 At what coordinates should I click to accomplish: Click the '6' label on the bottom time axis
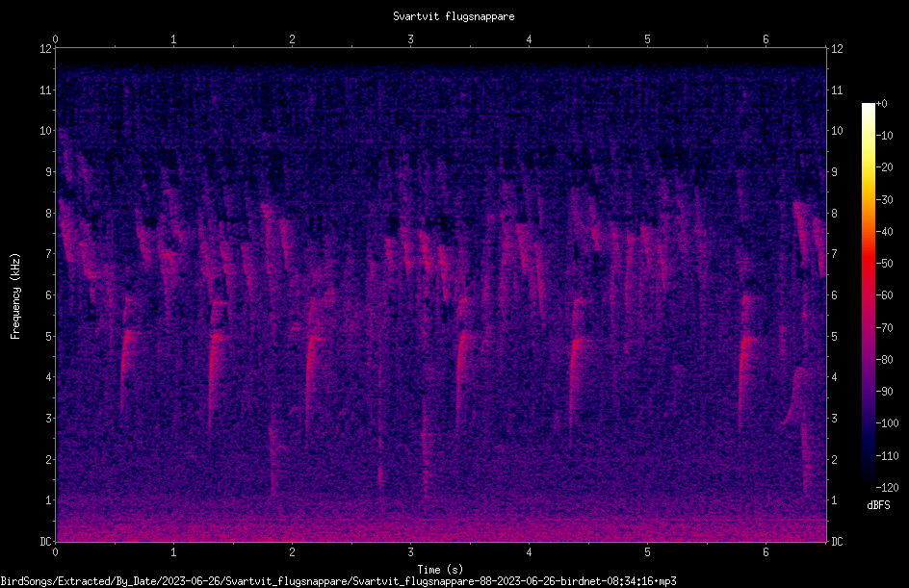click(766, 552)
